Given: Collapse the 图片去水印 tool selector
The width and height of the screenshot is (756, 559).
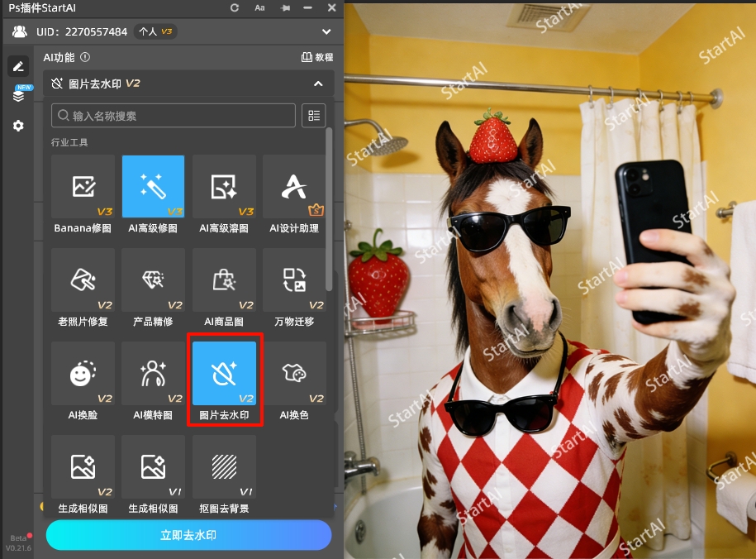Looking at the screenshot, I should click(318, 84).
